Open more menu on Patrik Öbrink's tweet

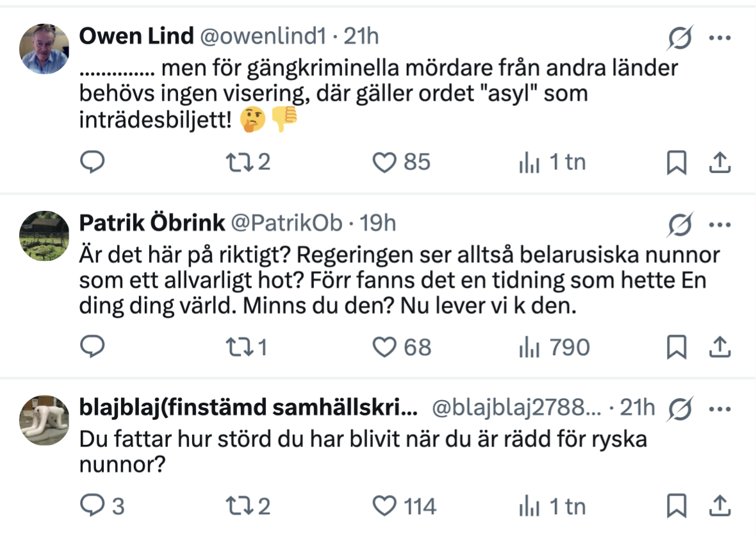pos(719,224)
